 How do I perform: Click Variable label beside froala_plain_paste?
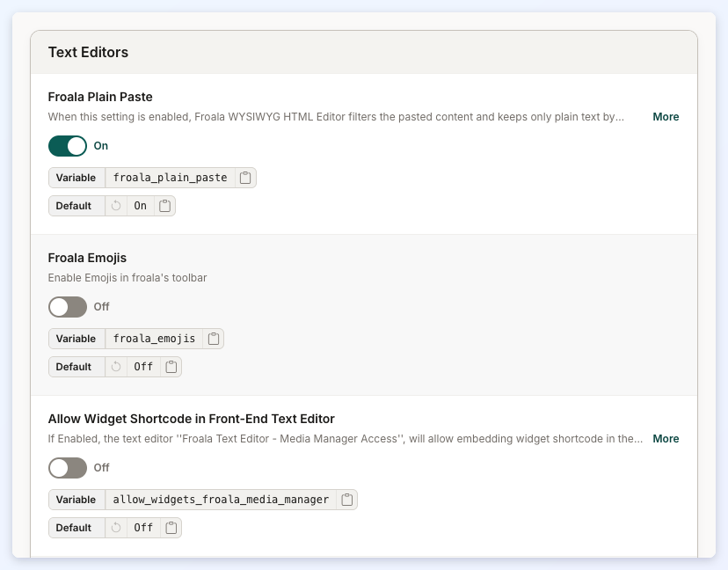pyautogui.click(x=76, y=178)
